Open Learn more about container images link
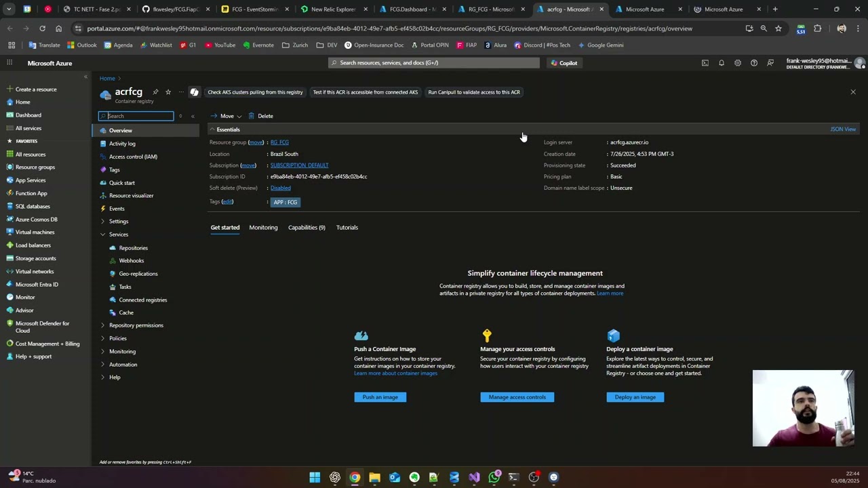Image resolution: width=868 pixels, height=488 pixels. [x=395, y=373]
